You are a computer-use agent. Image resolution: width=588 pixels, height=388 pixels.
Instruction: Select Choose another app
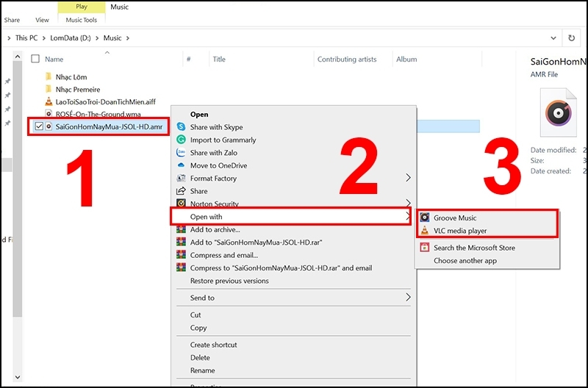tap(465, 261)
